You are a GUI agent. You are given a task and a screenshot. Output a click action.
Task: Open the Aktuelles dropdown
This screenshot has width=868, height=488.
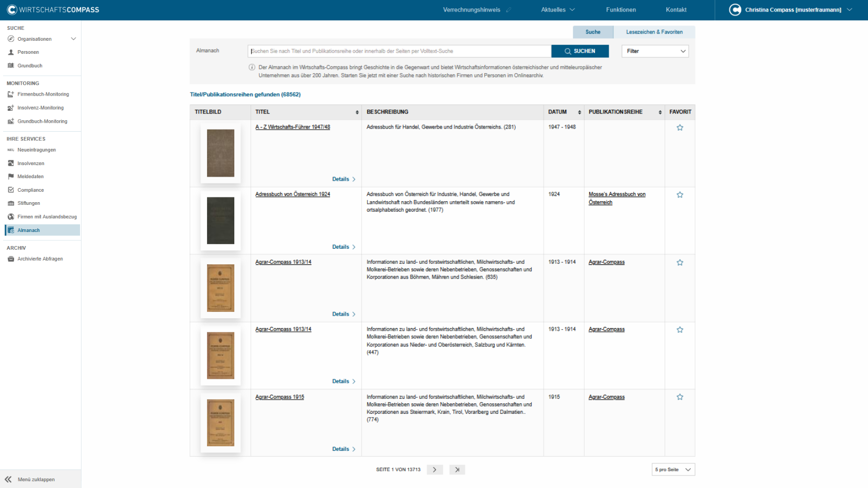(558, 10)
